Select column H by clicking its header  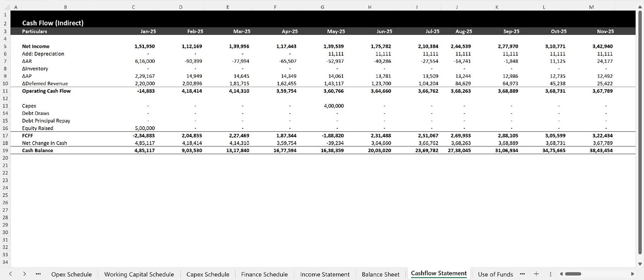(369, 7)
